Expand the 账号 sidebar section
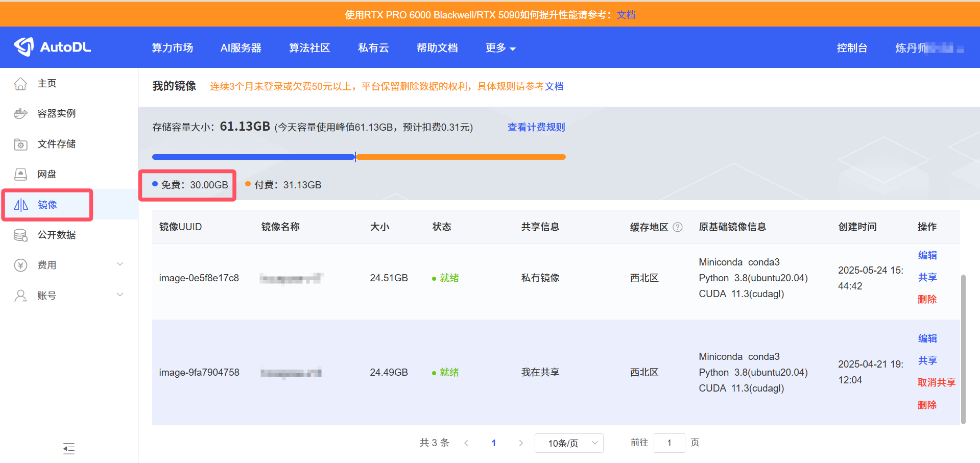This screenshot has width=980, height=463. 47,295
